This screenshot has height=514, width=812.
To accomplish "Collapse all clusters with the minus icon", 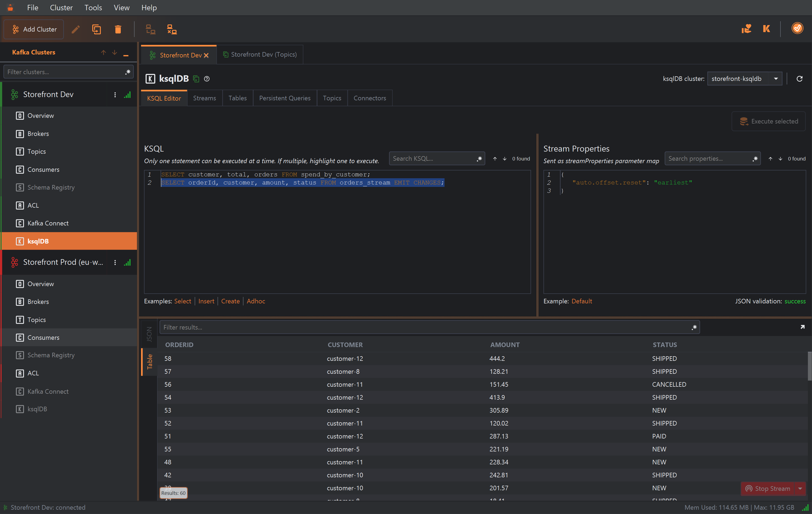I will click(x=126, y=55).
